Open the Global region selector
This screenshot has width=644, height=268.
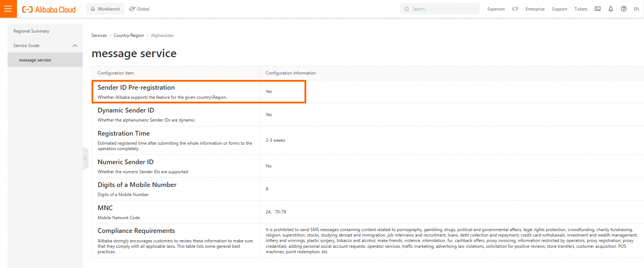(x=139, y=9)
